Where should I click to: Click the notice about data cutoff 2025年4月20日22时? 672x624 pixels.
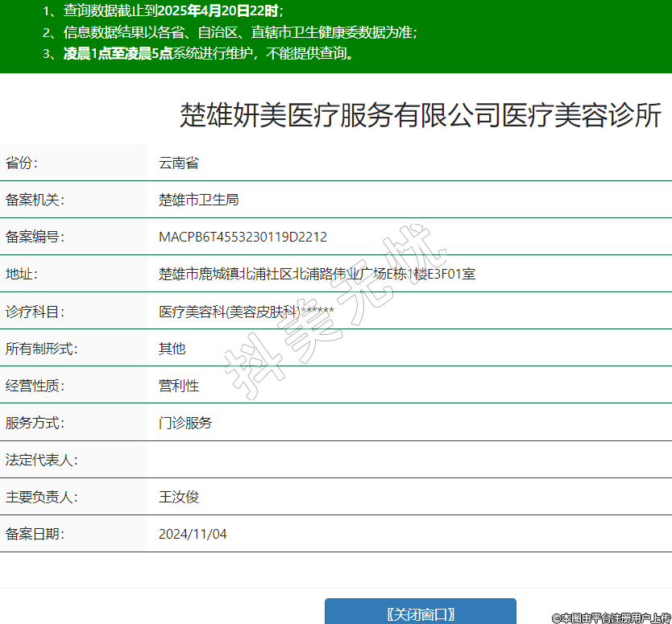(x=164, y=11)
